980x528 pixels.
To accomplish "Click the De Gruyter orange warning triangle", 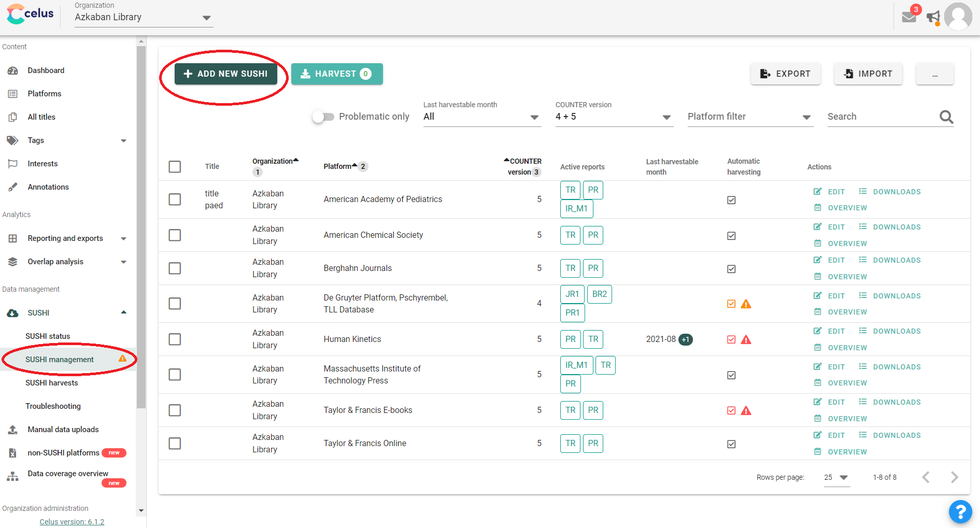I will pyautogui.click(x=746, y=304).
